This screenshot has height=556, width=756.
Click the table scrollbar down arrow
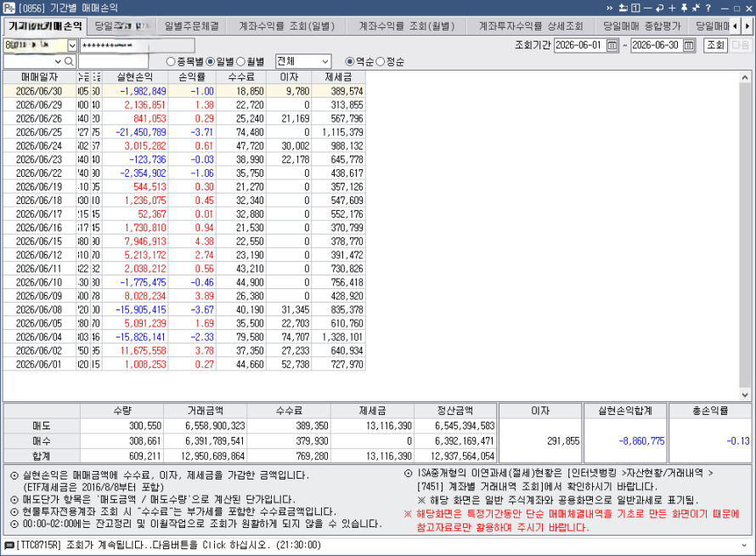745,394
